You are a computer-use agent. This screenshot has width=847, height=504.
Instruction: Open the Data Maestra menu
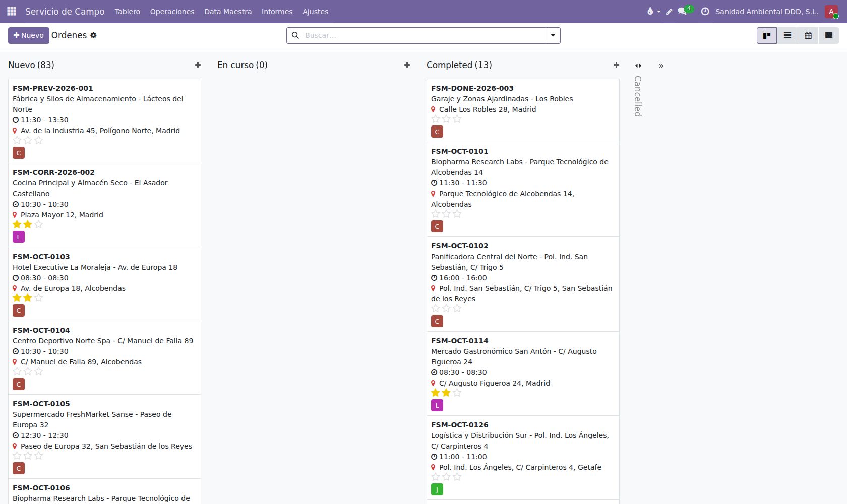click(228, 11)
